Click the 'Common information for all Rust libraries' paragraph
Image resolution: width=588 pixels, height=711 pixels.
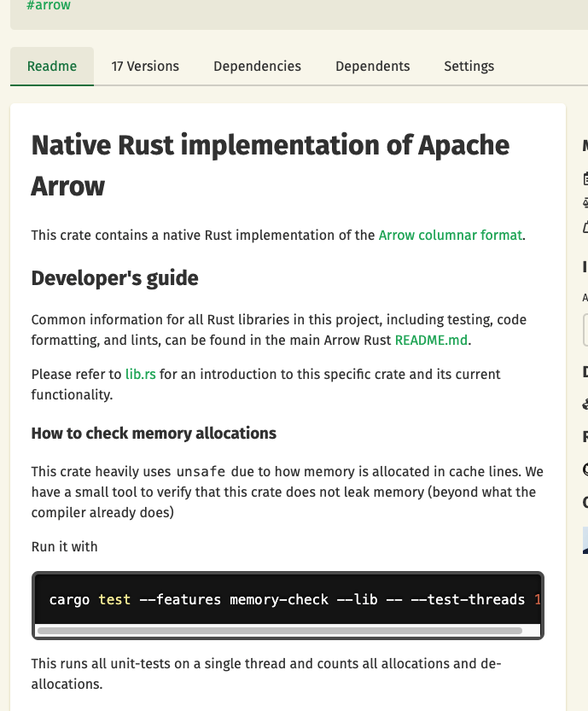click(279, 329)
